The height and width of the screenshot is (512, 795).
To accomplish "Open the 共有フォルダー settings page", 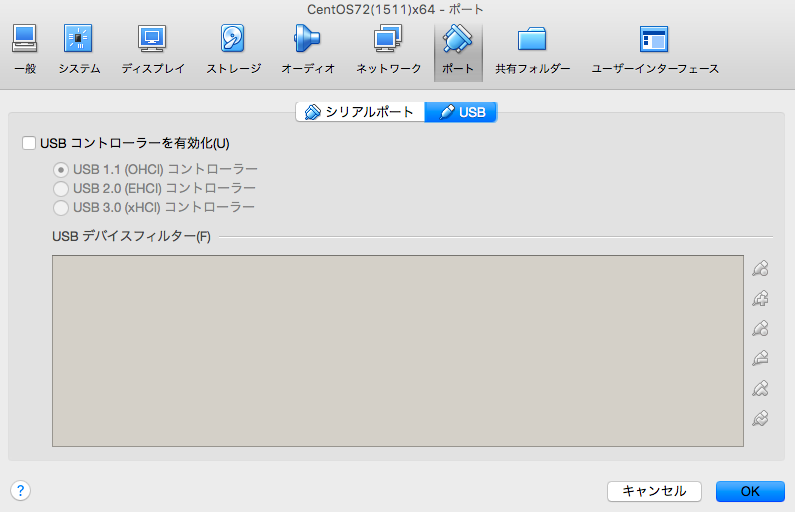I will (532, 50).
